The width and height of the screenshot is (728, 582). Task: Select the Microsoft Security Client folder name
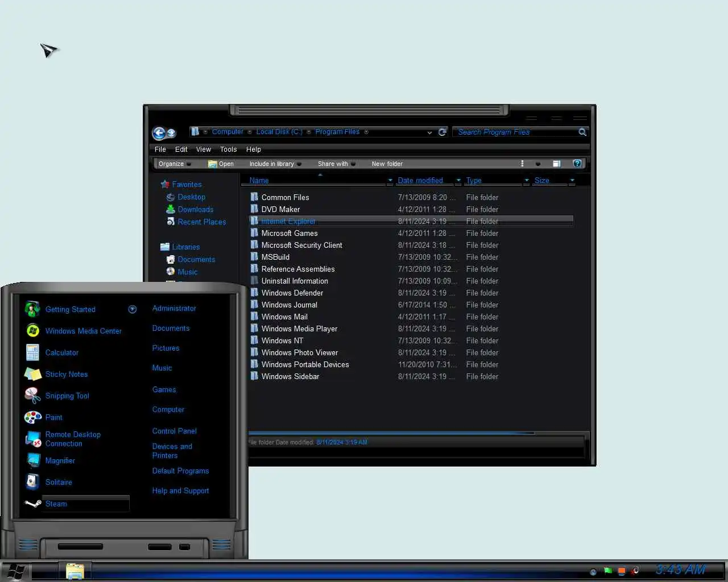[x=301, y=245]
